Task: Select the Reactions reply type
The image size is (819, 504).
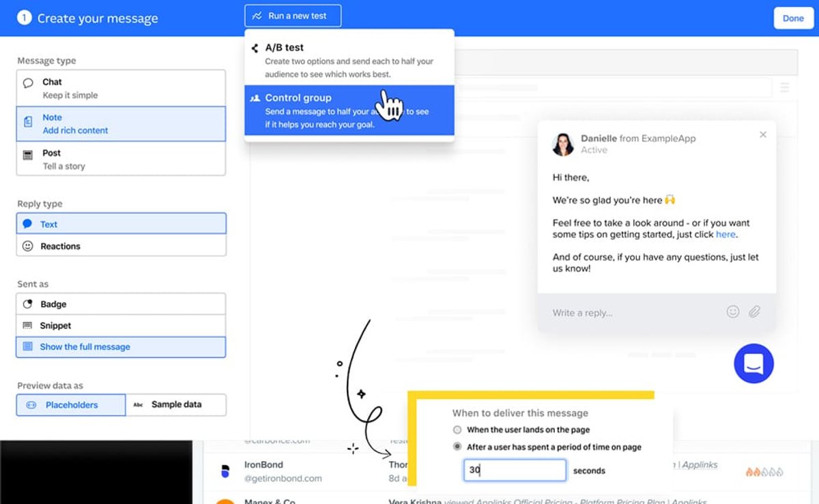Action: (121, 246)
